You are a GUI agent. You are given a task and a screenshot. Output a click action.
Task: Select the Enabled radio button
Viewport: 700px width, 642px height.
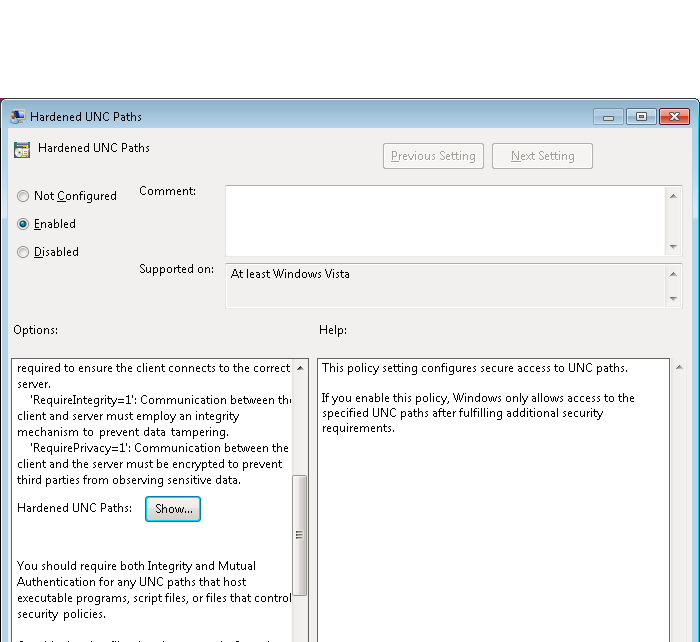[23, 224]
